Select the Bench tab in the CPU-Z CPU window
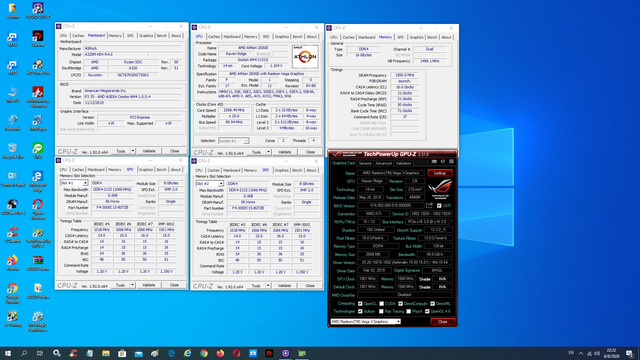This screenshot has height=360, width=640. tap(297, 36)
